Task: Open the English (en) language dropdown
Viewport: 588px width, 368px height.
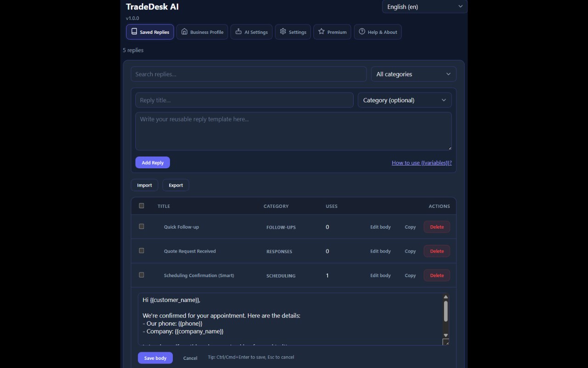Action: click(425, 6)
